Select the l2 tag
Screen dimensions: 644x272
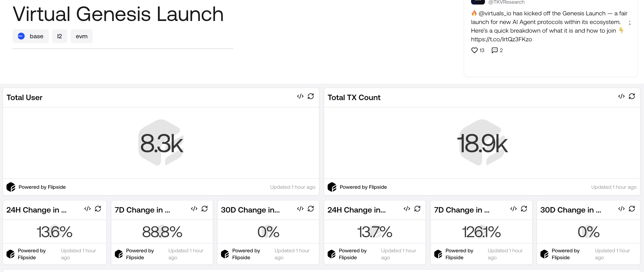[60, 36]
